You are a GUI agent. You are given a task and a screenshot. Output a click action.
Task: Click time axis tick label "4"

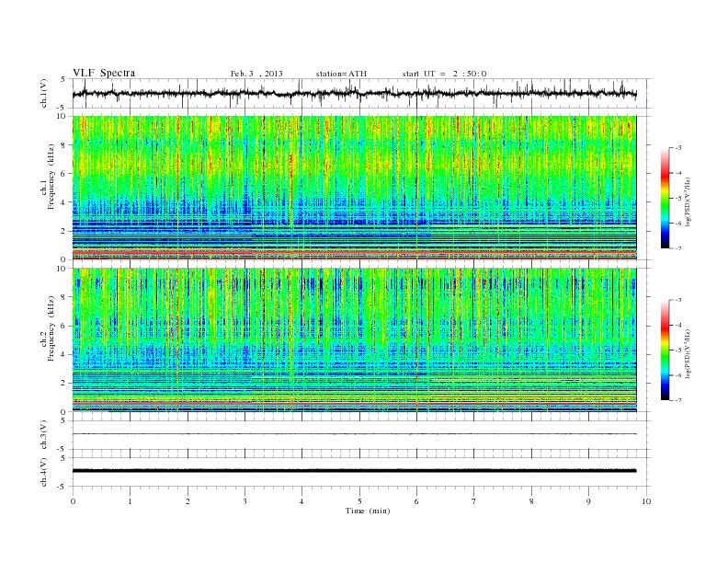pos(301,501)
